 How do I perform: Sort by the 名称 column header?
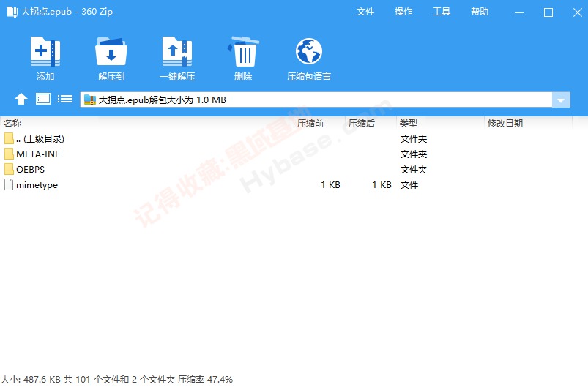click(12, 123)
